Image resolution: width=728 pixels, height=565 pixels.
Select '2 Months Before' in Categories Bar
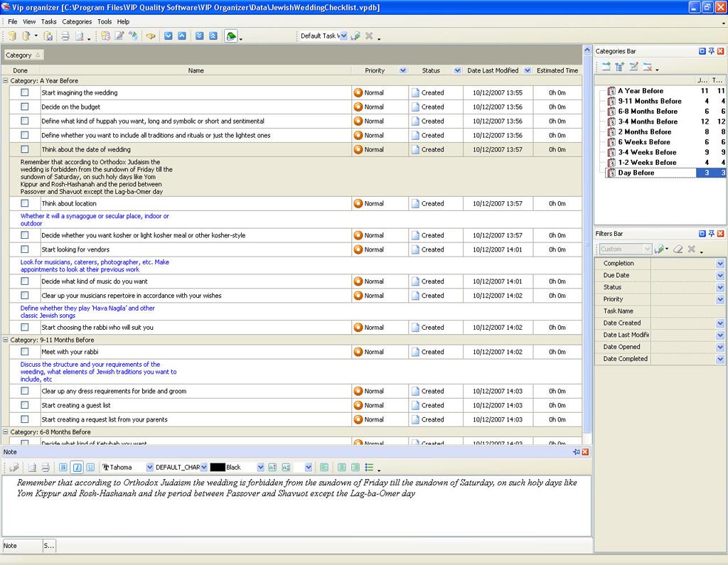(644, 131)
